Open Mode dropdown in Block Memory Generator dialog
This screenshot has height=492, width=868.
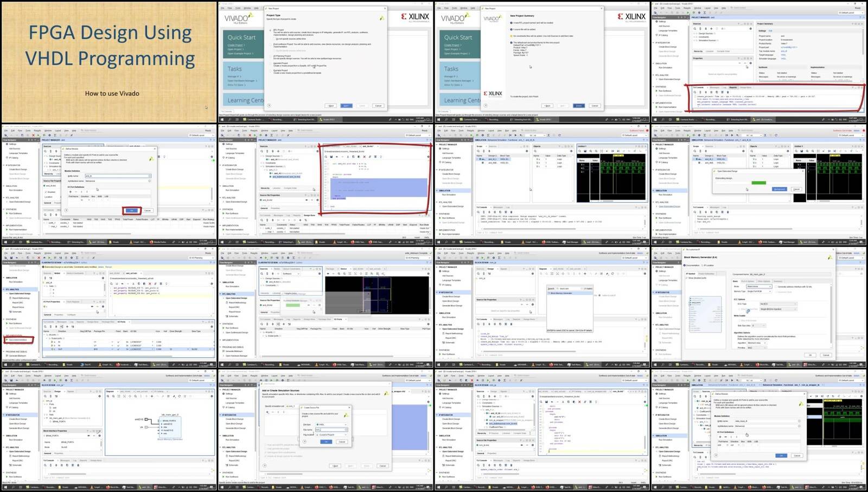pos(758,287)
